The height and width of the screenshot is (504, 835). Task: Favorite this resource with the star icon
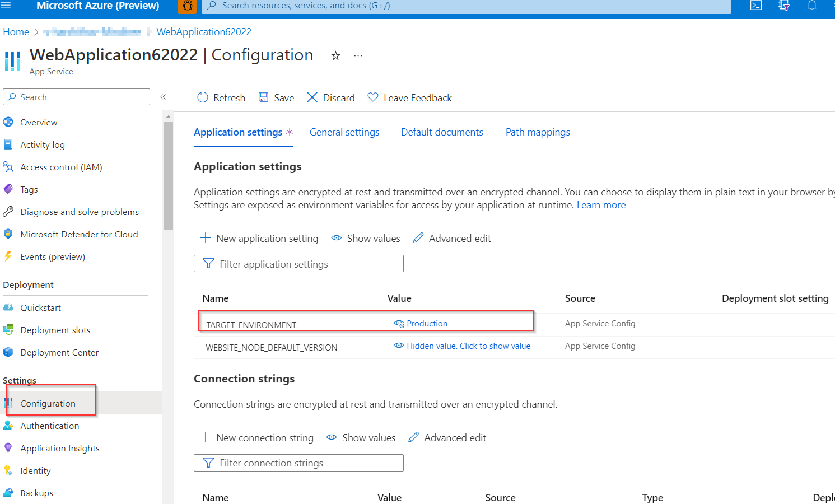[x=335, y=55]
